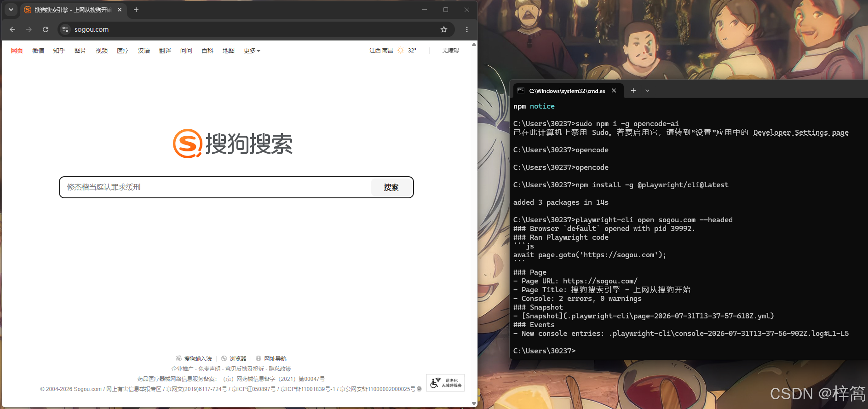This screenshot has height=409, width=868.
Task: Open the 翻译 link
Action: (x=165, y=51)
